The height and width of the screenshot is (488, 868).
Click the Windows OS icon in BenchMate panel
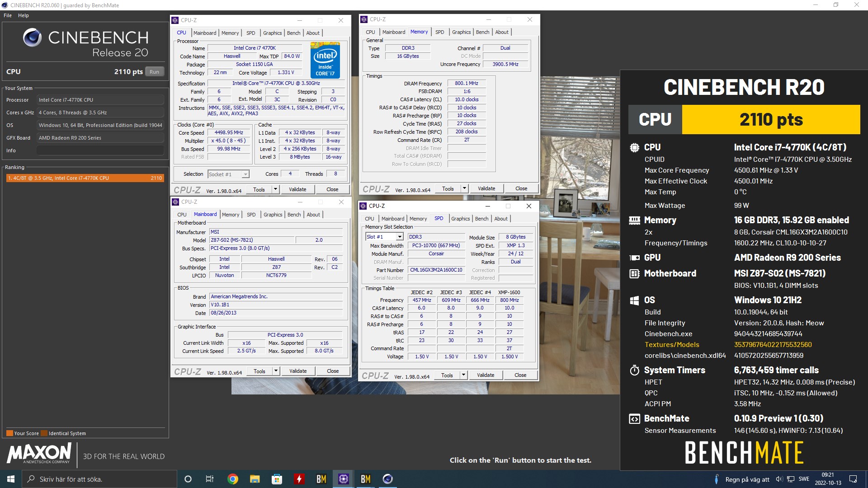(x=634, y=300)
